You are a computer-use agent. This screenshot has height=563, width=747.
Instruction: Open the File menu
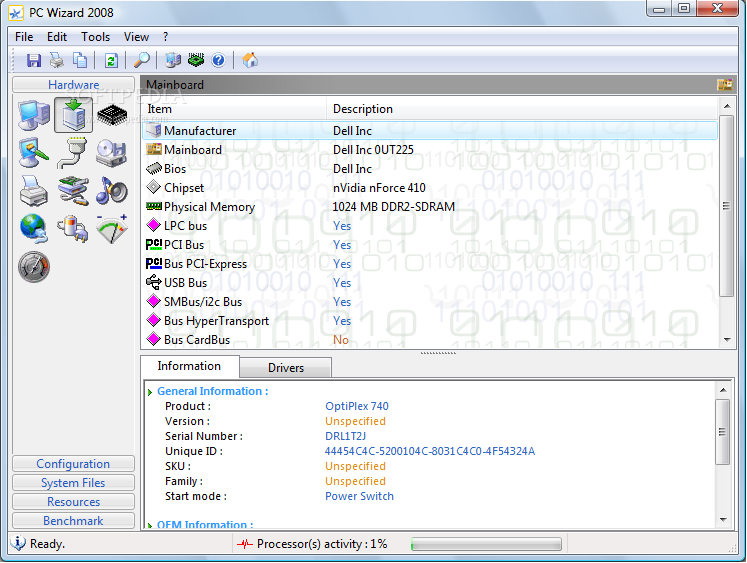(x=24, y=37)
